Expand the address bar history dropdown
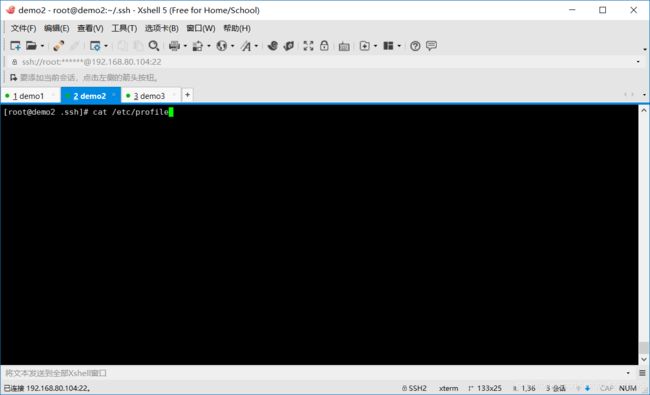Screen dimensions: 650x395 tap(638, 62)
